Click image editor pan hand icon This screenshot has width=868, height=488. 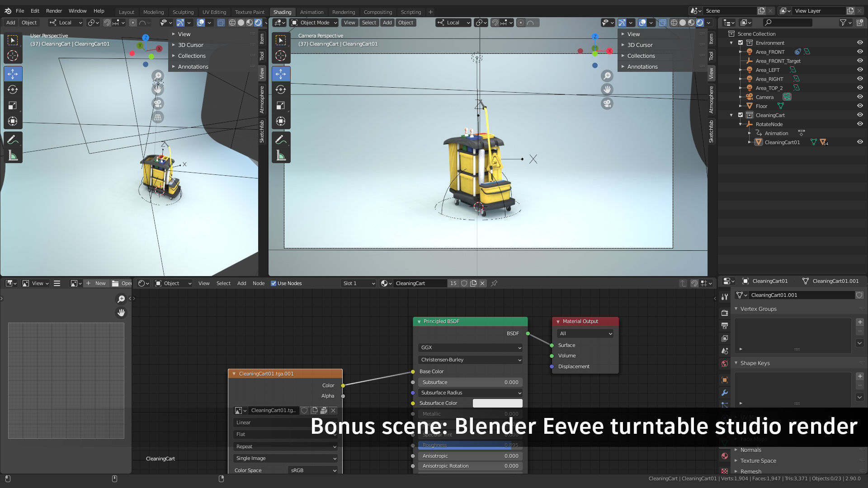coord(121,313)
